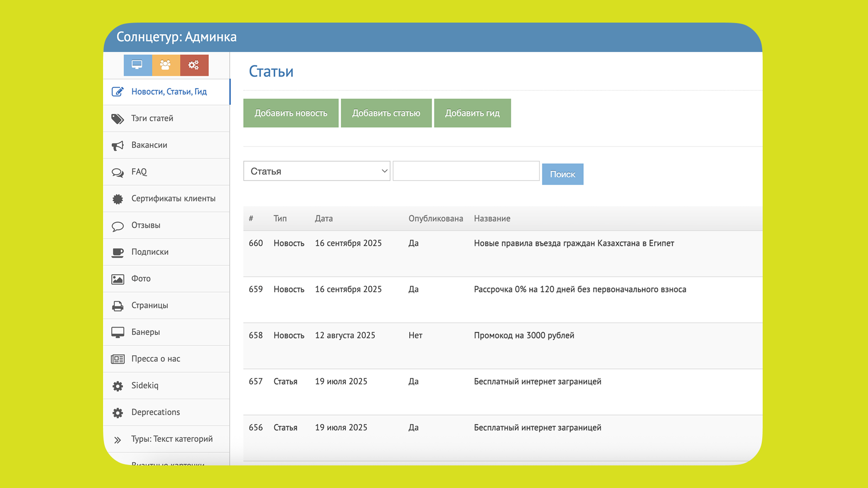Click the blue Поиск button
The height and width of the screenshot is (488, 868).
pos(562,174)
